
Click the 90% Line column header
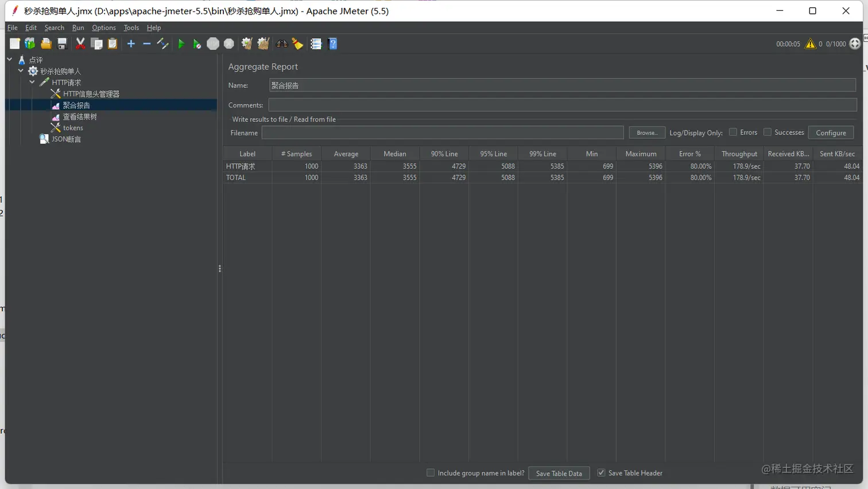coord(444,154)
